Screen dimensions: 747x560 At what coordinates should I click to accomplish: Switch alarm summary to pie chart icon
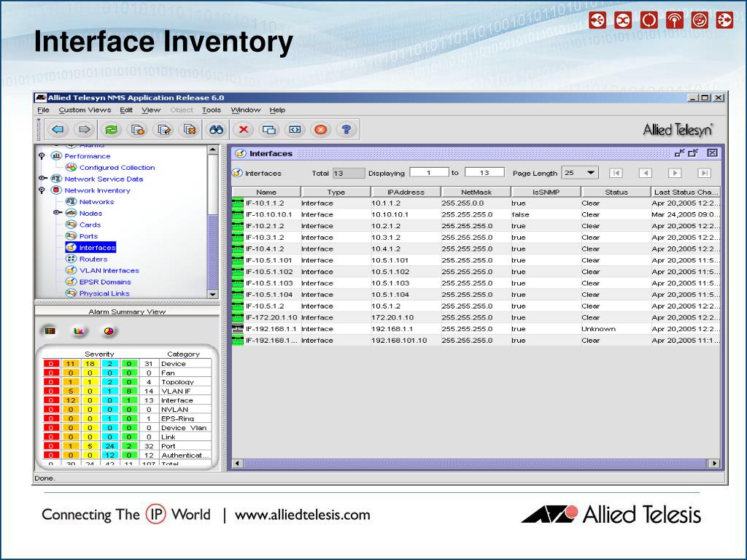click(x=109, y=331)
